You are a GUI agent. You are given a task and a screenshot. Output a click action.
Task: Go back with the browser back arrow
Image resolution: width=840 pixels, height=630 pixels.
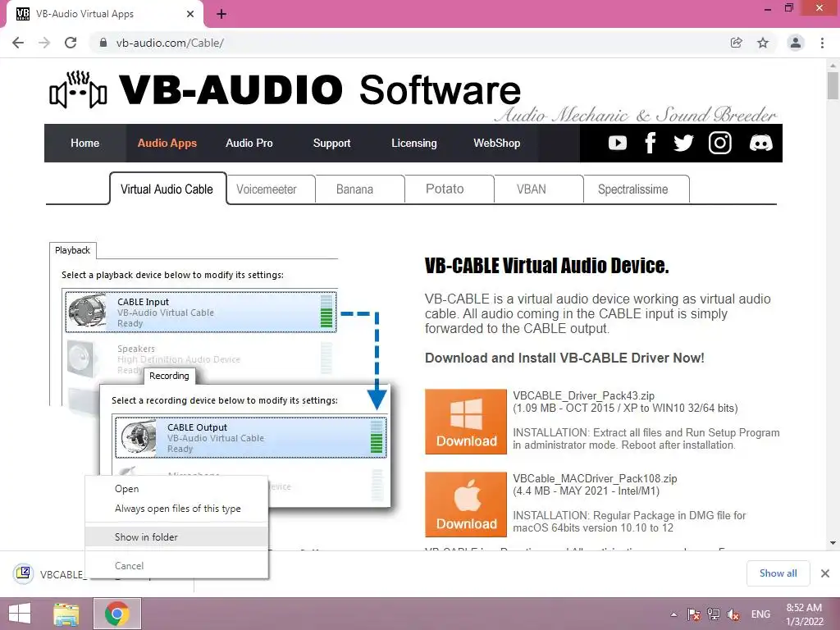click(x=18, y=43)
